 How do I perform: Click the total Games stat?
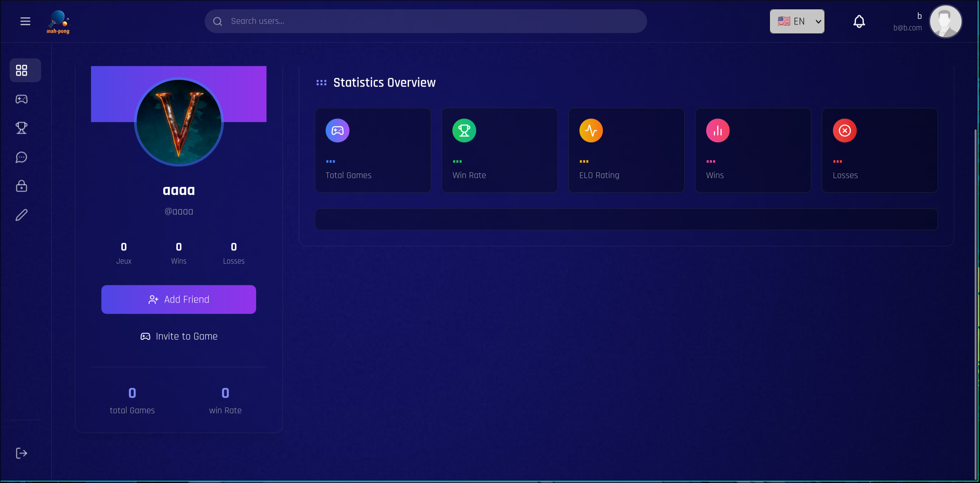click(x=132, y=401)
